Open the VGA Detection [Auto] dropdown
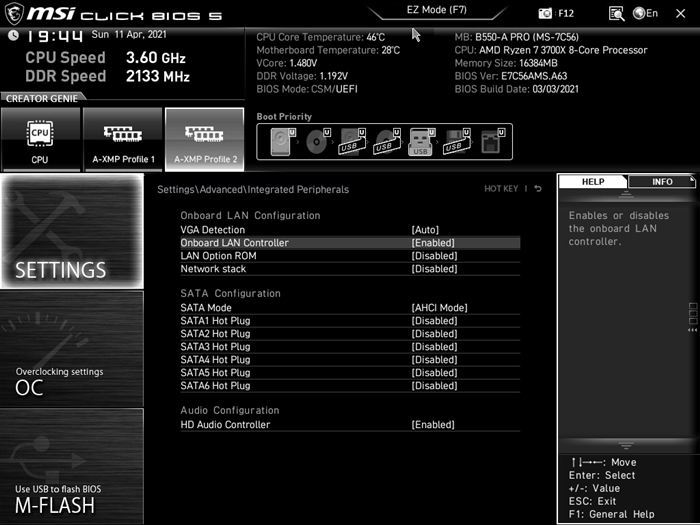The height and width of the screenshot is (525, 700). click(425, 230)
